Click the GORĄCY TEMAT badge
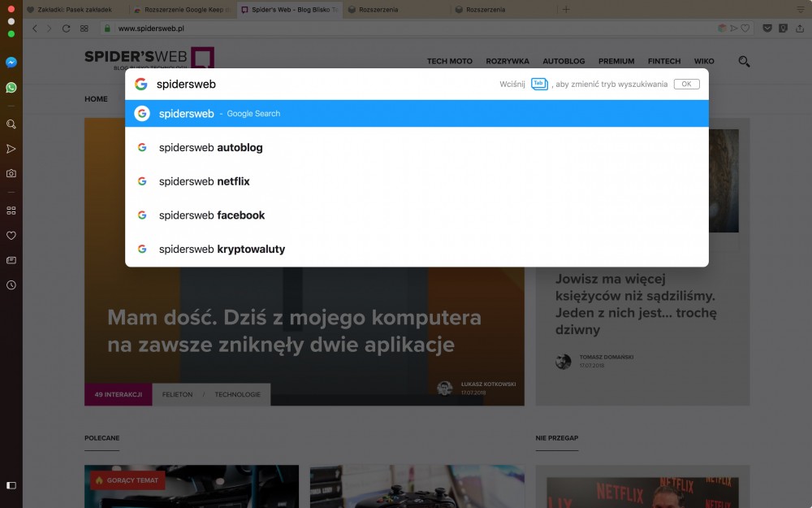 [127, 480]
